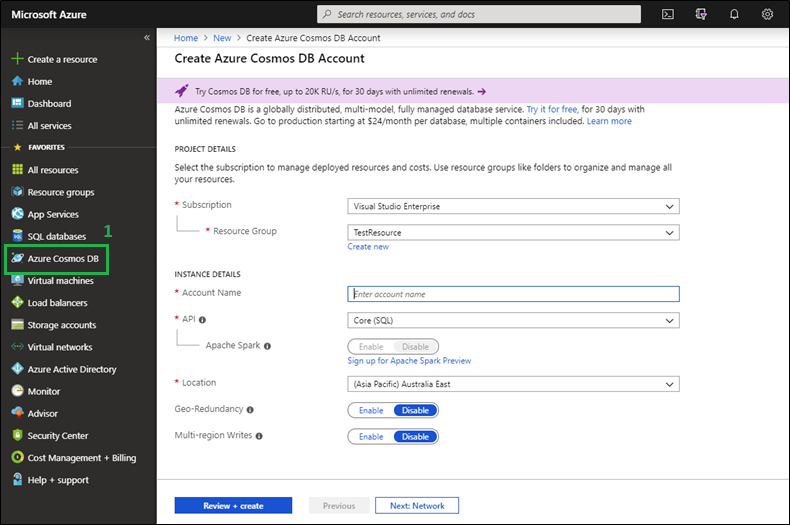This screenshot has width=790, height=525.
Task: Click the Review + create button
Action: pyautogui.click(x=233, y=505)
